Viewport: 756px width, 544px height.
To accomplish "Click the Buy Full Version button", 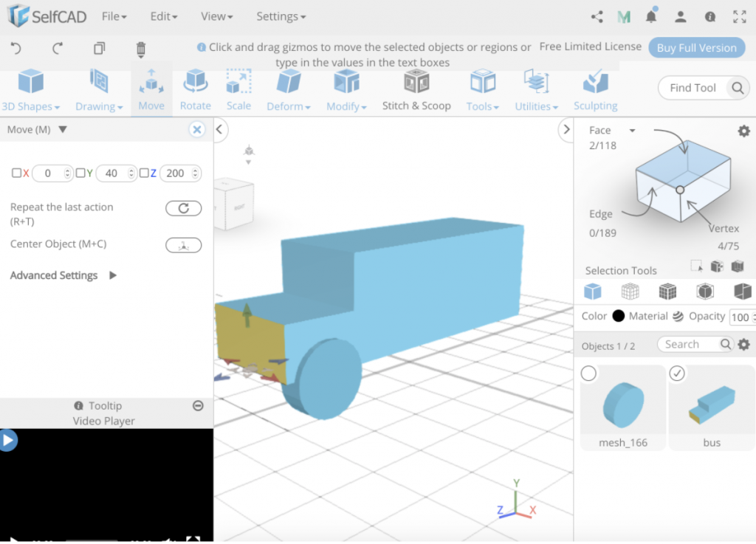I will pos(696,47).
